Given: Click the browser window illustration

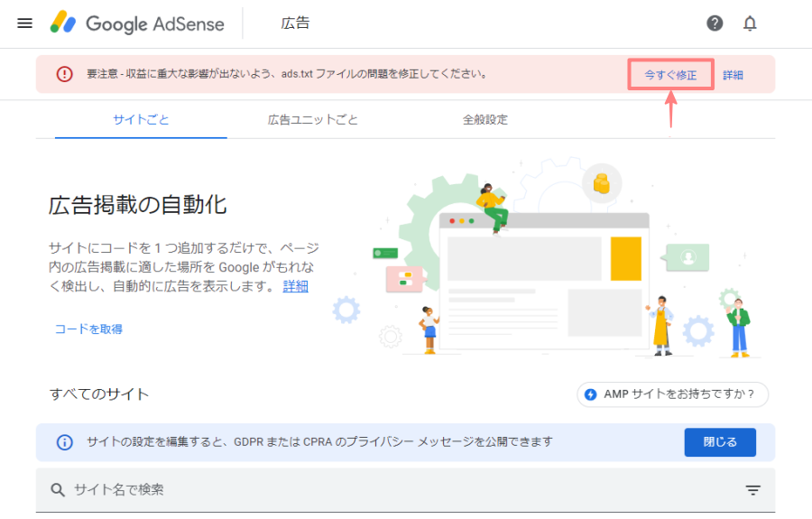Looking at the screenshot, I should (544, 280).
